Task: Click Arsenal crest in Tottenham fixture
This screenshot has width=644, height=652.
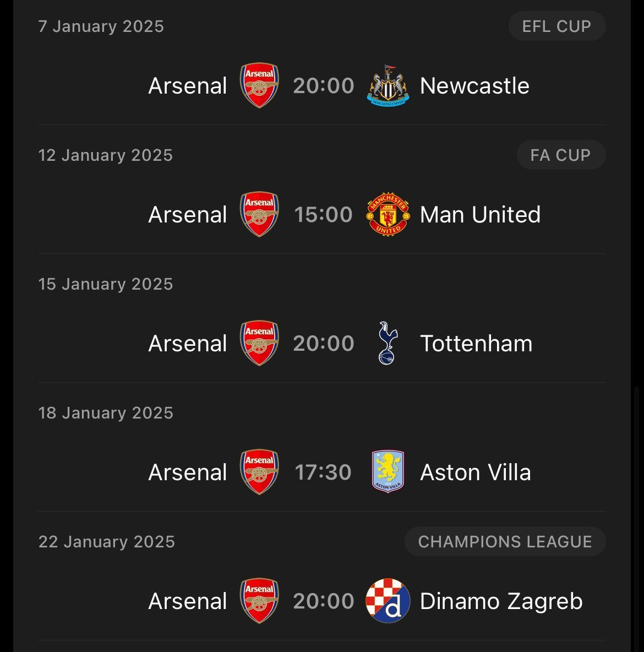Action: [x=259, y=343]
